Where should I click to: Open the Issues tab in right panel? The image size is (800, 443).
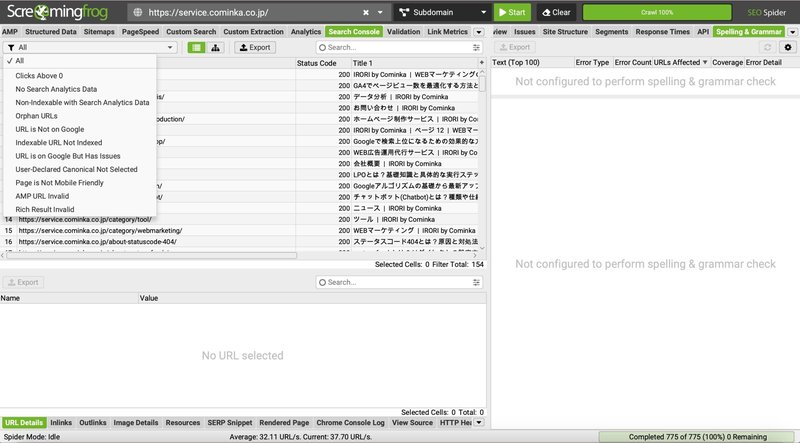click(524, 32)
